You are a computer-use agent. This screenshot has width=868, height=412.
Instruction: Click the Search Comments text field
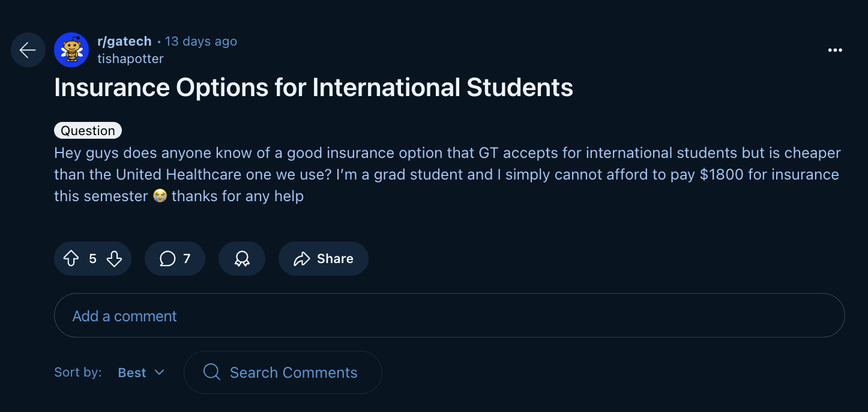294,372
